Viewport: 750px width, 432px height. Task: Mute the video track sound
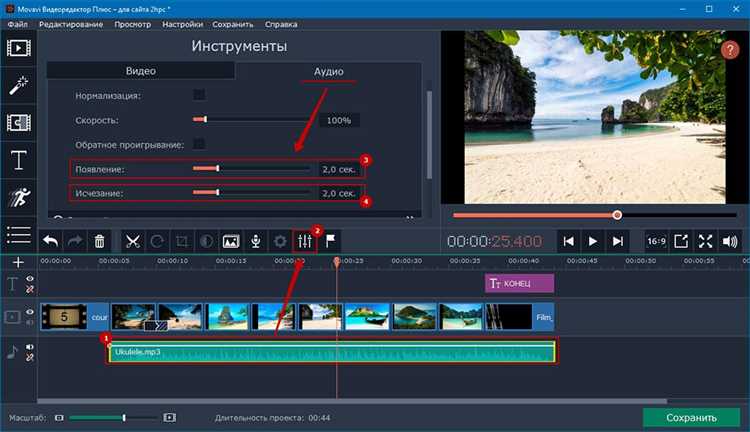click(30, 322)
